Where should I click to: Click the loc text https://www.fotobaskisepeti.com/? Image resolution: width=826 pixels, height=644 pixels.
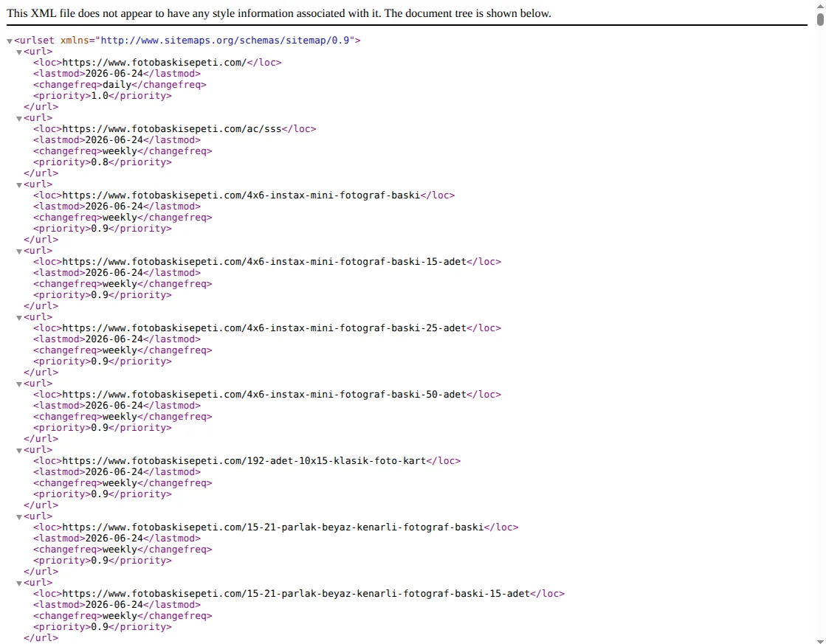[x=154, y=62]
